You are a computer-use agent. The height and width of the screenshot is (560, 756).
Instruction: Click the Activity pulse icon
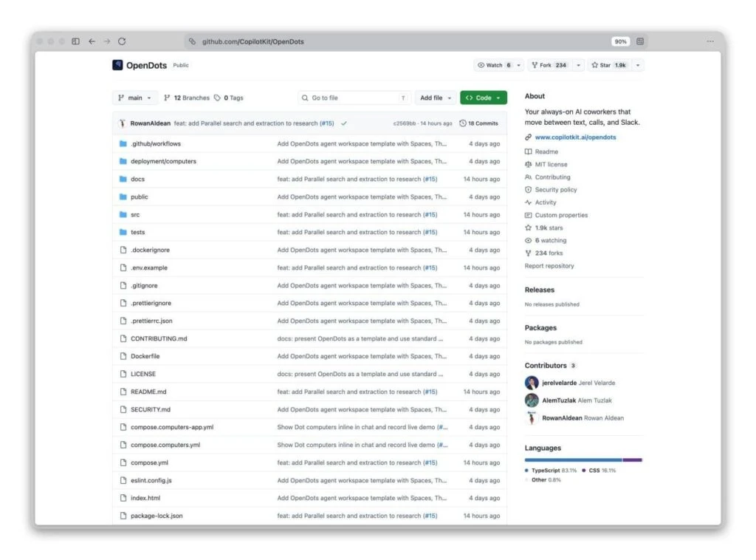[x=529, y=202]
